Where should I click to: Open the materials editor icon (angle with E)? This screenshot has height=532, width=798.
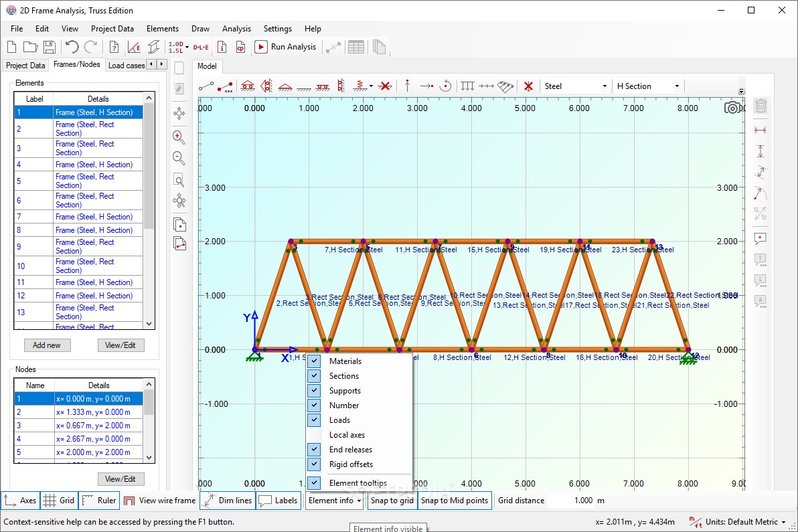135,47
